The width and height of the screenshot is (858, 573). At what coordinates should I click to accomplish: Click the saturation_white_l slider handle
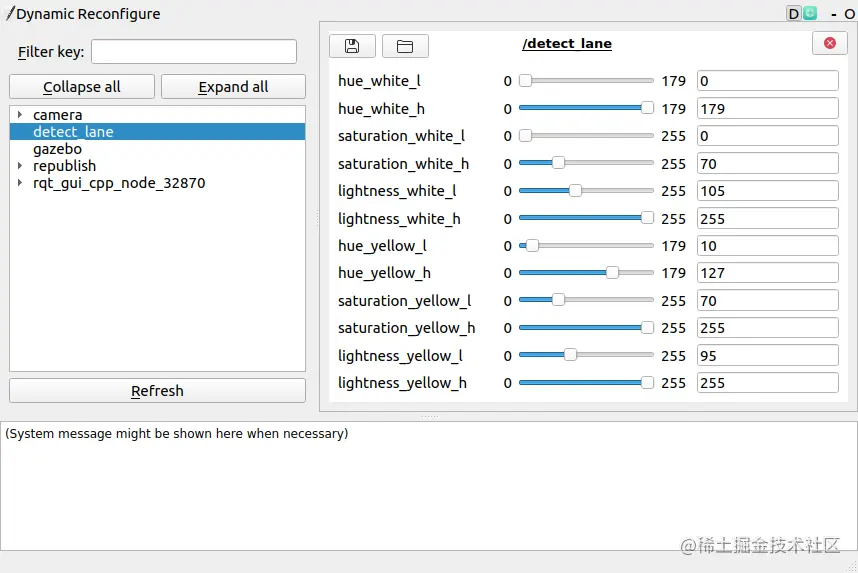tap(525, 135)
